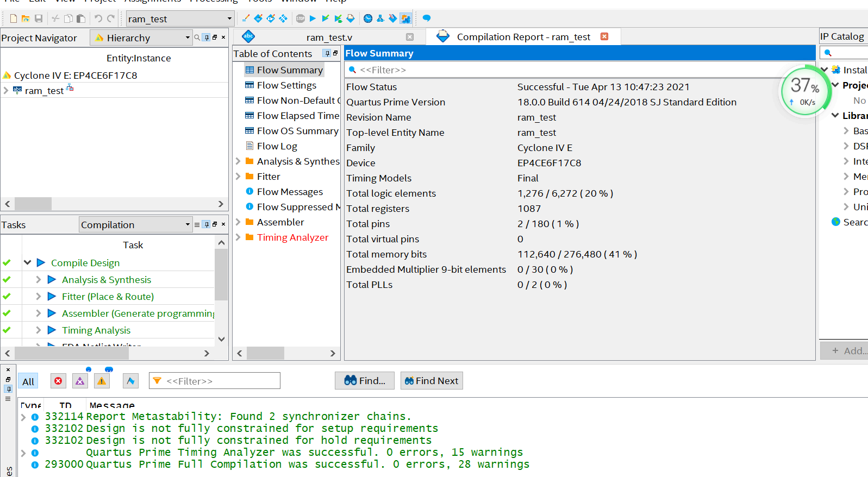The height and width of the screenshot is (477, 868).
Task: Click the Platform Designer icon in toolbar
Action: (x=405, y=18)
